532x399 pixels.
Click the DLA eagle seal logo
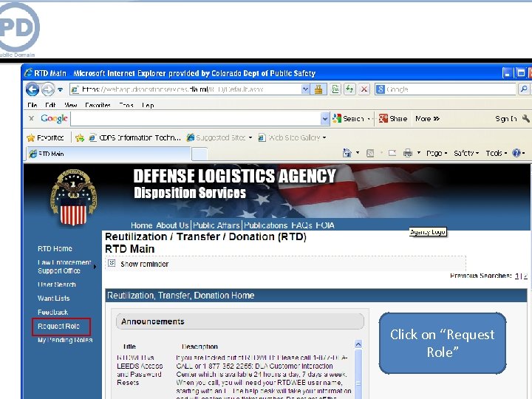point(73,197)
